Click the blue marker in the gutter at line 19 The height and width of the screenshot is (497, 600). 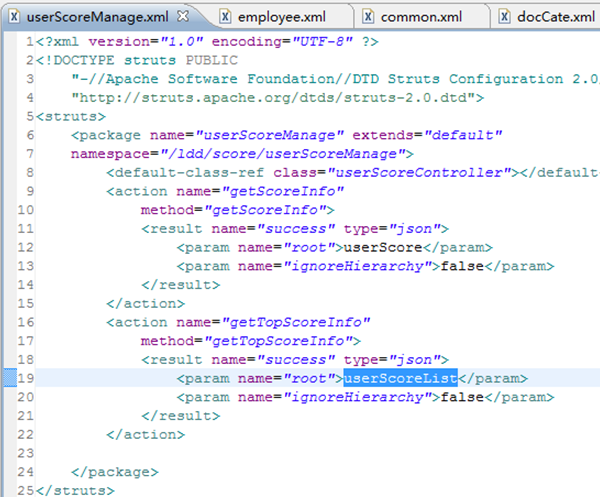pos(10,378)
